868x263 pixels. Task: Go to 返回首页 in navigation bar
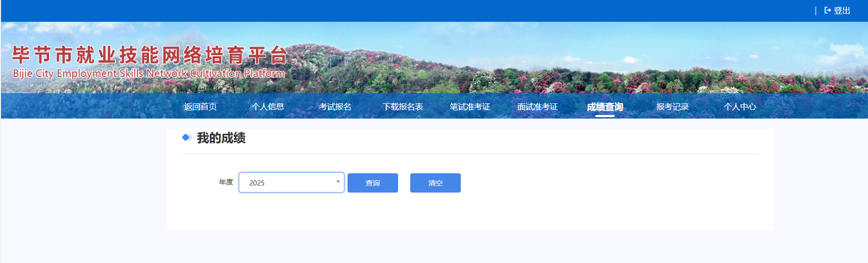(200, 107)
